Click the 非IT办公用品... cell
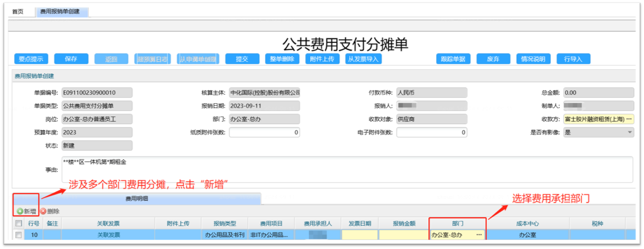Image resolution: width=644 pixels, height=249 pixels. (x=271, y=235)
